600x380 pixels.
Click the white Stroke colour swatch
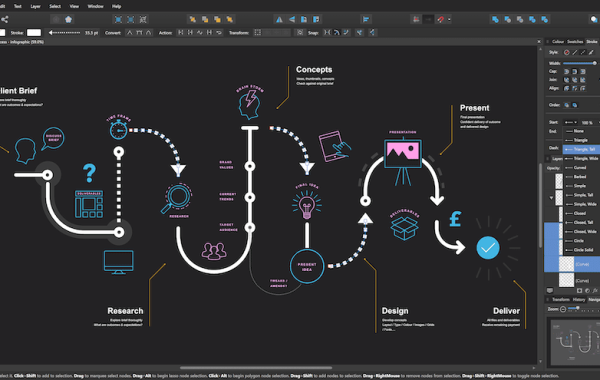pos(34,33)
